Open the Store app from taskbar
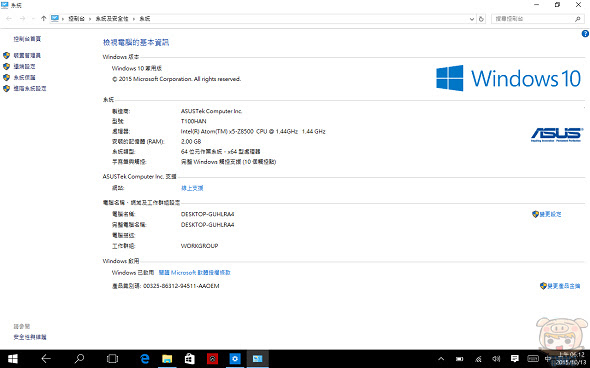Viewport: 590px width, 368px height. click(x=190, y=359)
